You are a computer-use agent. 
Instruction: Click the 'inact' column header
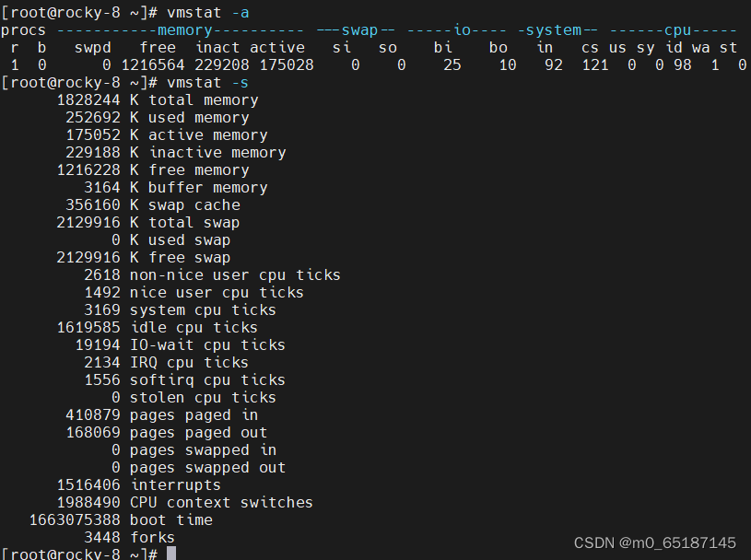coord(217,47)
